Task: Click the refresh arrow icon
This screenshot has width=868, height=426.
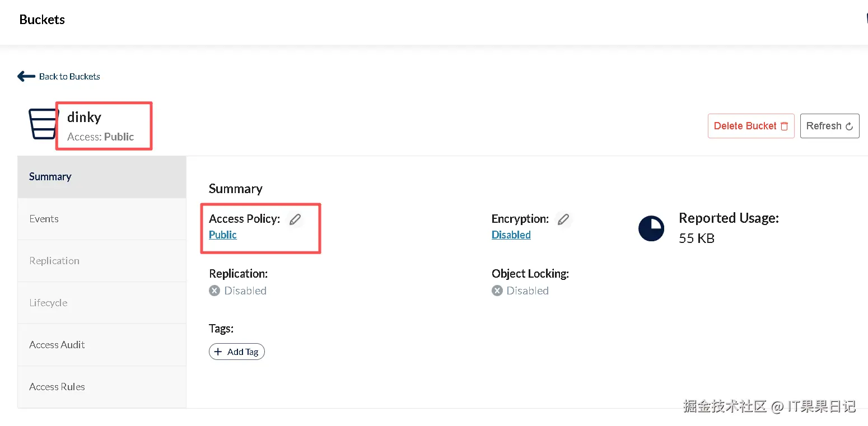Action: [x=849, y=127]
